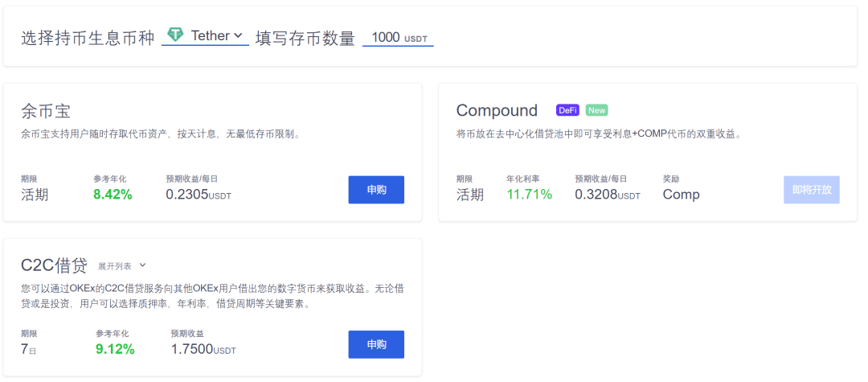Click the 选择持币生息币种 label

88,39
